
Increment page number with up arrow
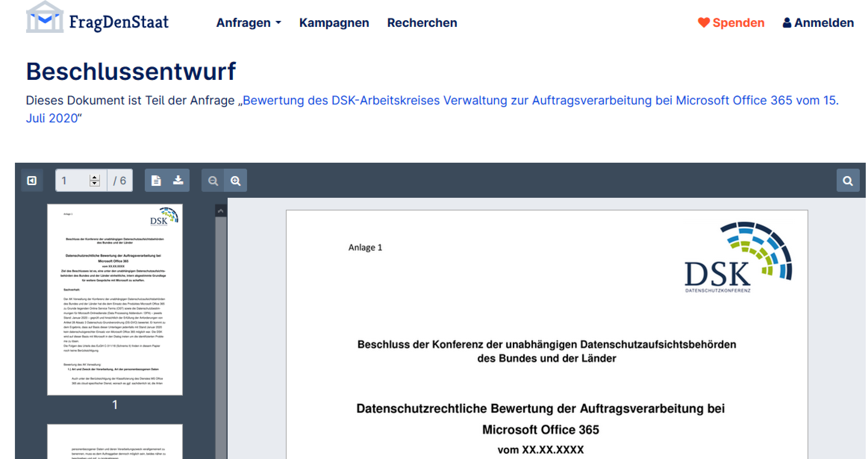point(95,178)
